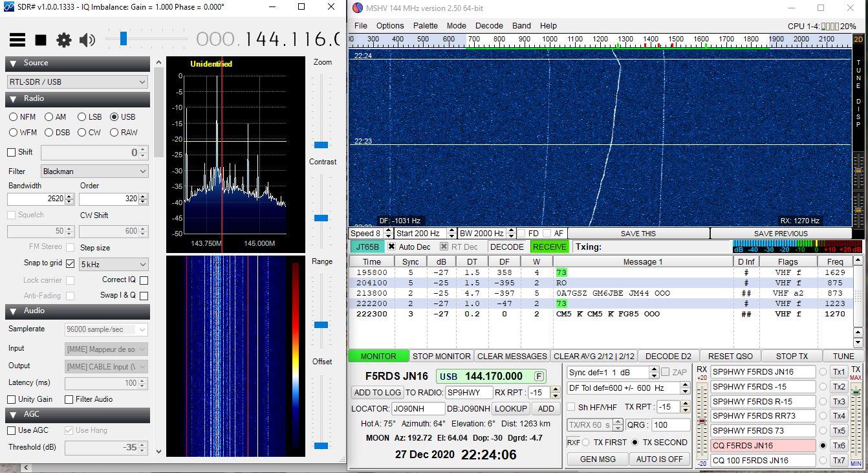Click the CLEAR MESSAGES button
This screenshot has height=473, width=868.
point(512,356)
